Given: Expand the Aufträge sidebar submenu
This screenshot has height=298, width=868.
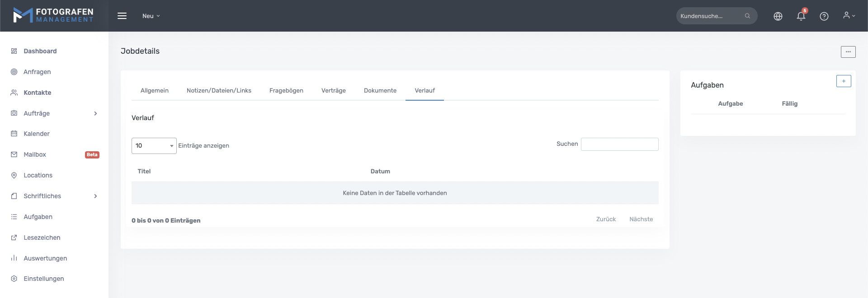Looking at the screenshot, I should coord(95,113).
